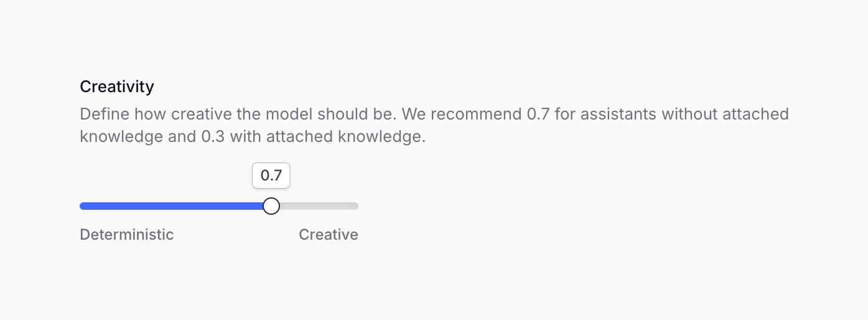Click the gray unfilled portion of the slider
The width and height of the screenshot is (868, 320).
pos(319,206)
